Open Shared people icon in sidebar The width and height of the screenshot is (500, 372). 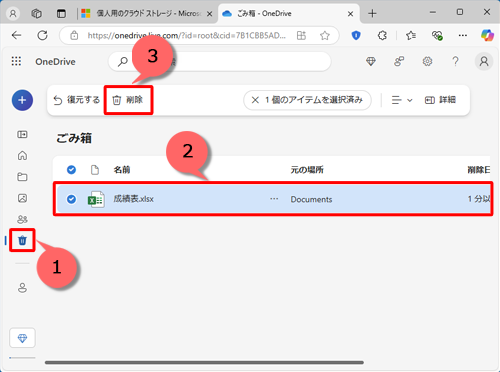22,219
